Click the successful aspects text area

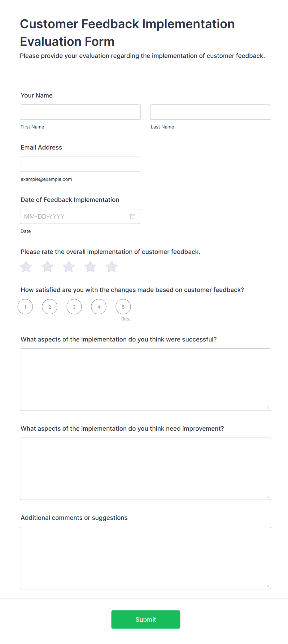click(145, 380)
